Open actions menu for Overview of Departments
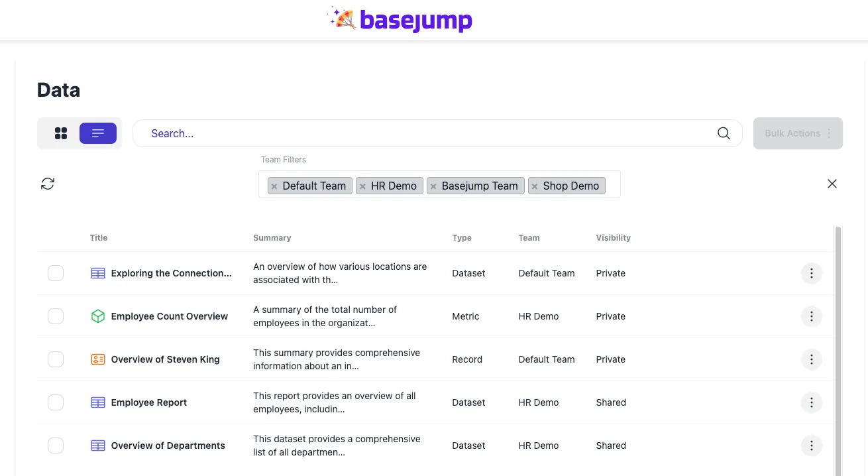 [812, 446]
